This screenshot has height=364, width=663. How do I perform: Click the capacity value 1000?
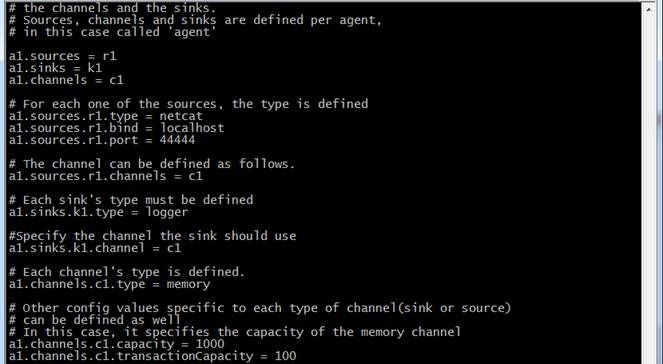pos(210,344)
